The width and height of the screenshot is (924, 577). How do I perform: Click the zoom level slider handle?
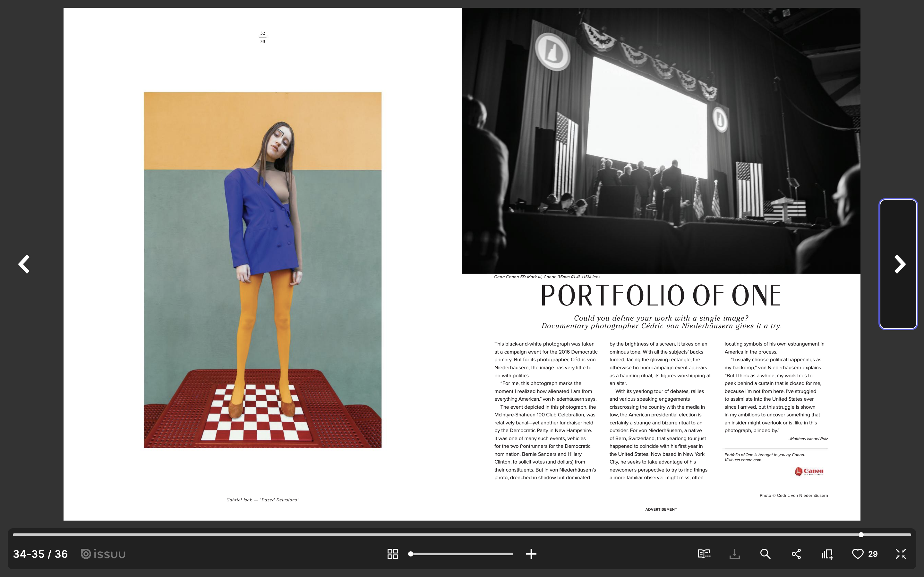410,554
